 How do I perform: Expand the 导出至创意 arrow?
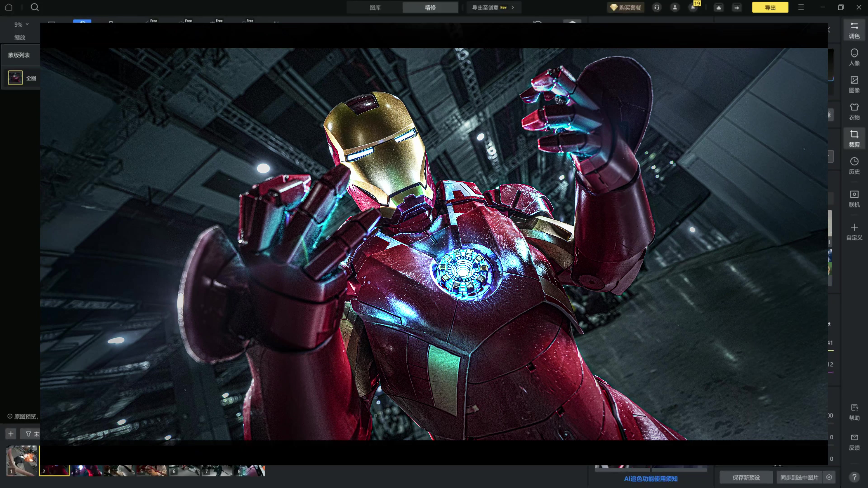click(512, 7)
